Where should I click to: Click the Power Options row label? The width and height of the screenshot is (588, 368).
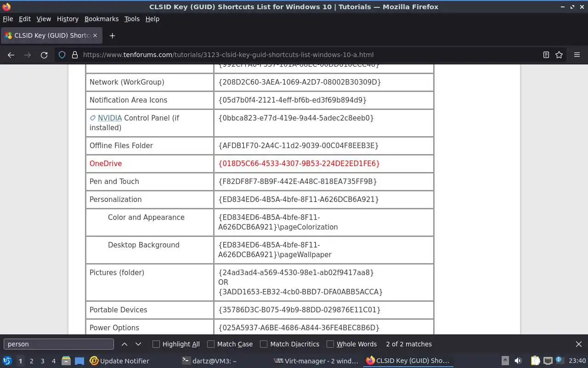click(114, 328)
